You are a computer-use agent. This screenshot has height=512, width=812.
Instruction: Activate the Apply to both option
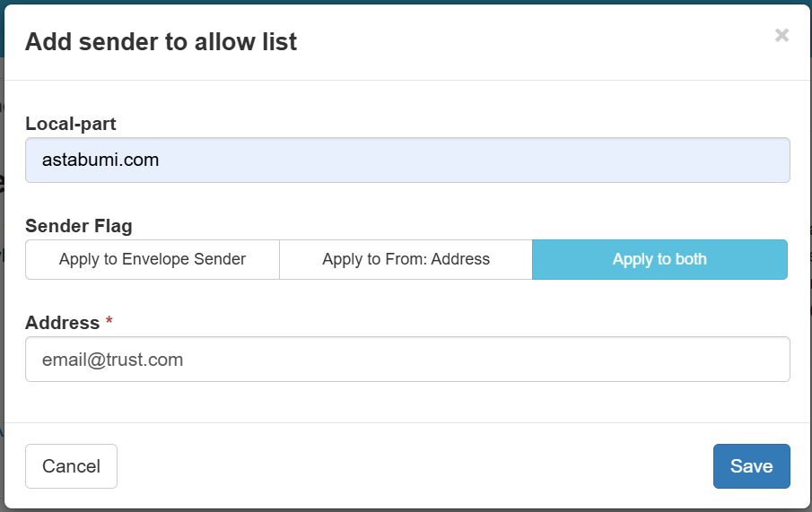pos(659,259)
